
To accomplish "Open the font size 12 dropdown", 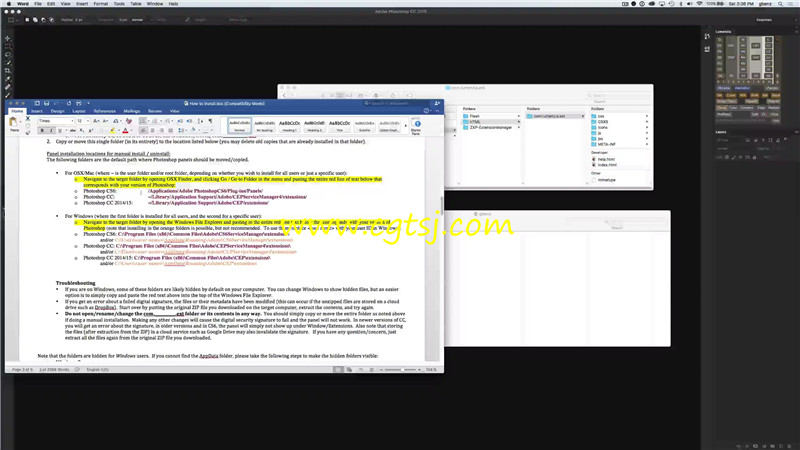I will [88, 121].
